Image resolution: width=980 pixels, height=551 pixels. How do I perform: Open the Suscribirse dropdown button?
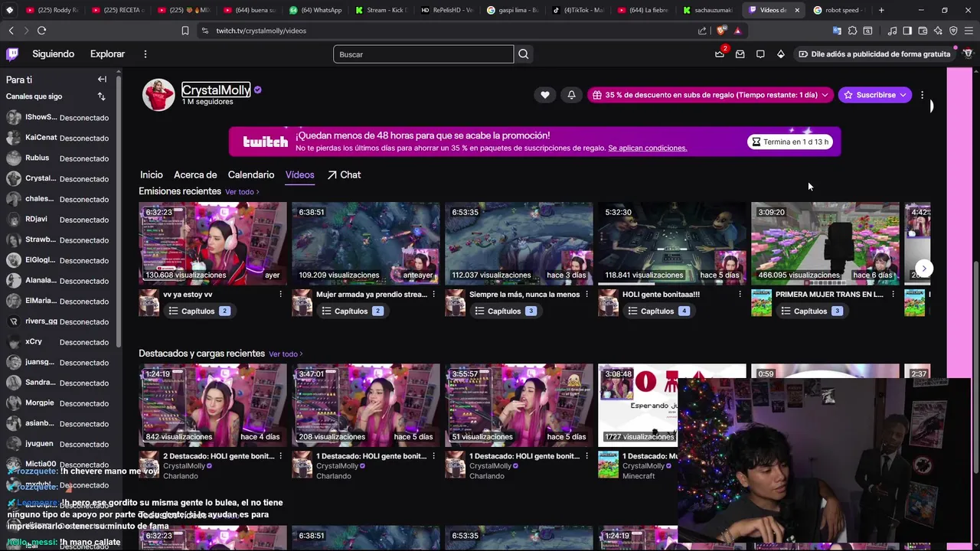tap(874, 95)
